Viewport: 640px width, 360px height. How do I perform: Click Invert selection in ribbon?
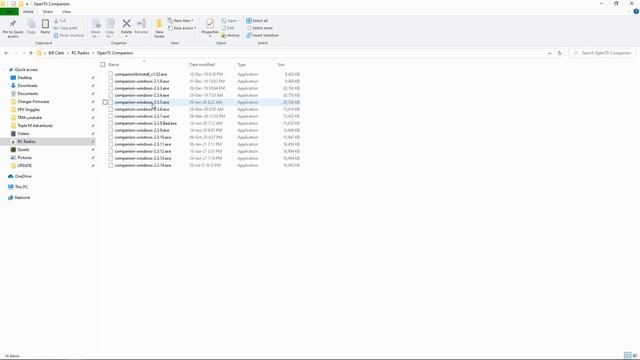262,36
